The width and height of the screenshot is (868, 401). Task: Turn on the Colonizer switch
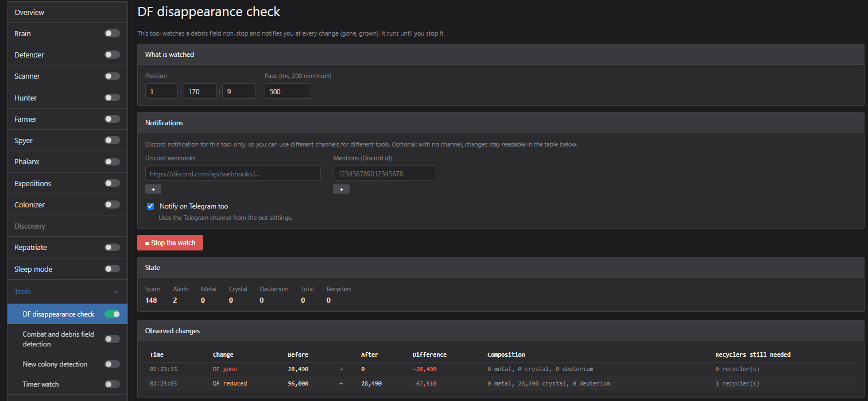click(113, 205)
